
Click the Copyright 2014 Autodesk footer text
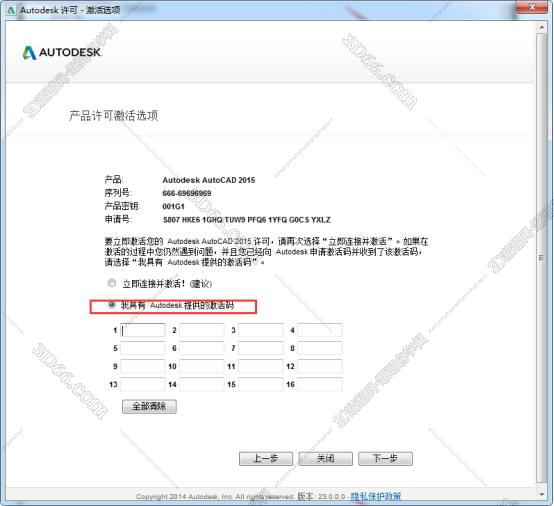214,497
